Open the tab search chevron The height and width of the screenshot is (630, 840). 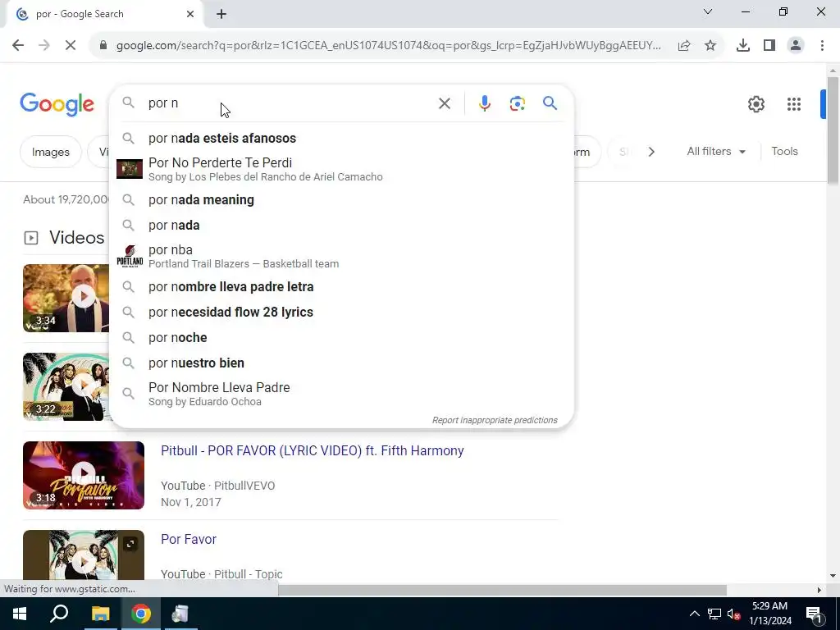708,11
